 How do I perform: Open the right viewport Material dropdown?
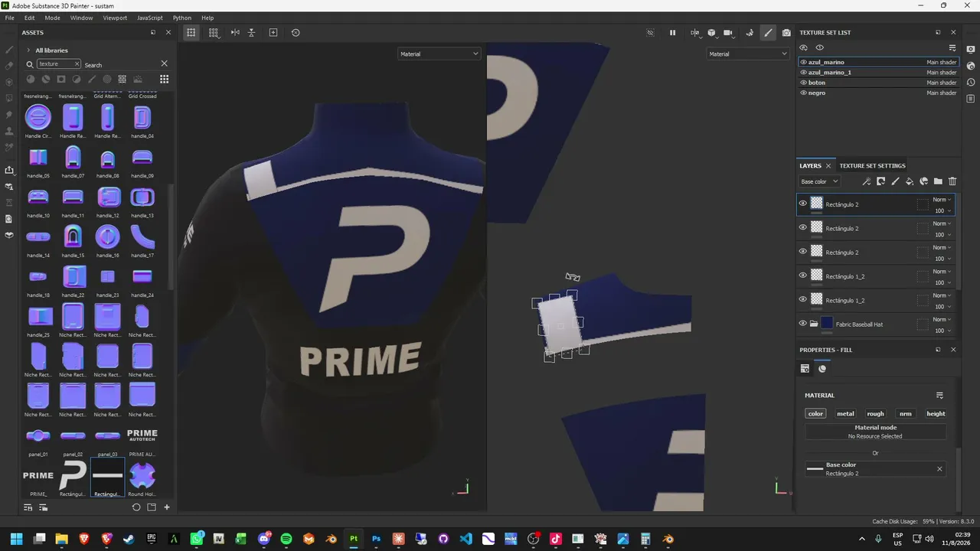click(747, 54)
